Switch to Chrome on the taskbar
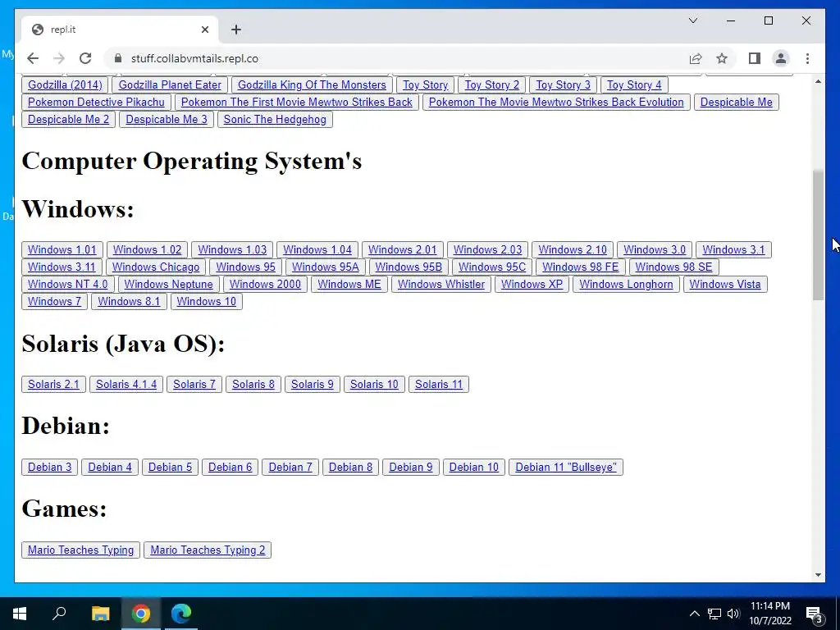 coord(141,614)
